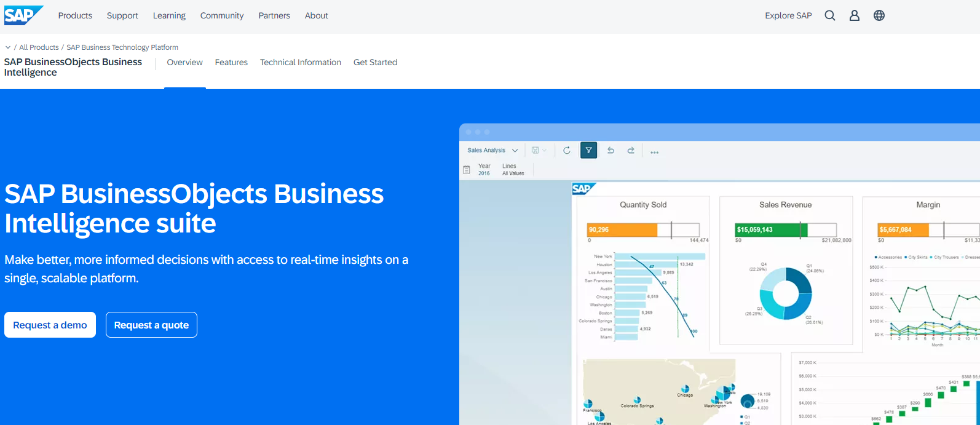Click refresh icon in dashboard toolbar

(567, 150)
